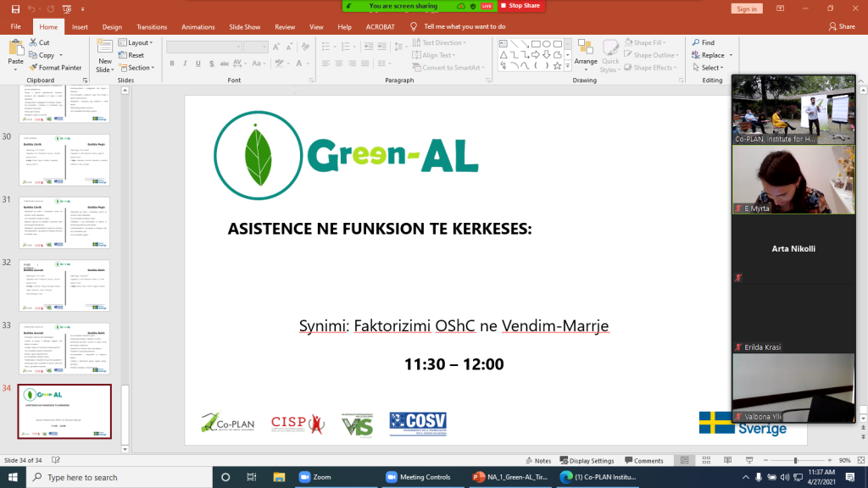Image resolution: width=868 pixels, height=488 pixels.
Task: Open the Slide Show tab
Action: tap(245, 26)
